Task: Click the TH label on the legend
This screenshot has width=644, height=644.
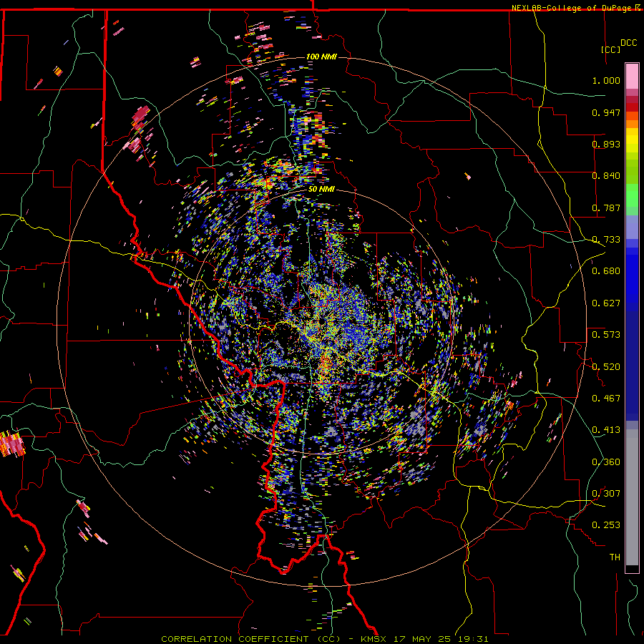Action: tap(615, 557)
